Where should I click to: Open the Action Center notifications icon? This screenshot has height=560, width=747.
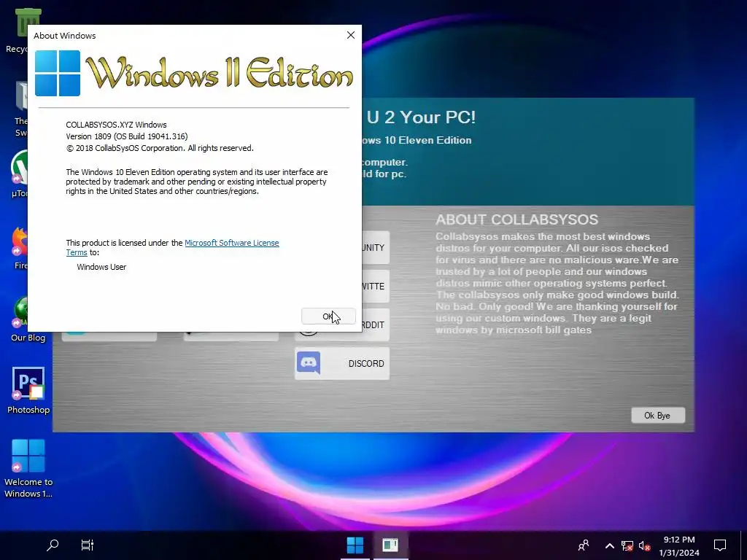(720, 545)
